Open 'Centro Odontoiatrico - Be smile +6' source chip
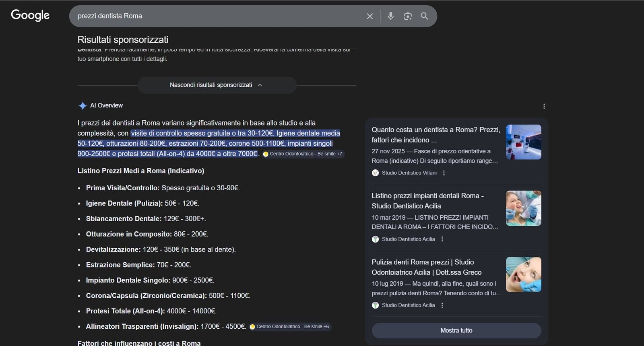The width and height of the screenshot is (644, 346). [x=290, y=327]
